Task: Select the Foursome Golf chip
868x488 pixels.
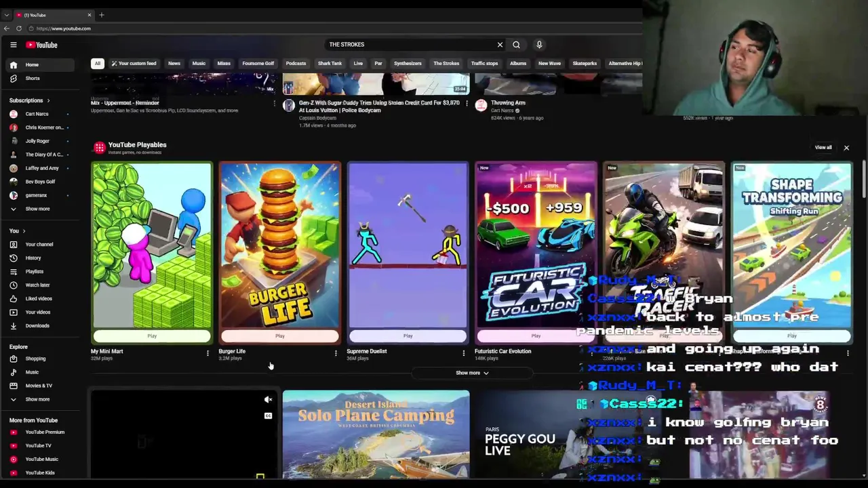Action: click(x=258, y=64)
